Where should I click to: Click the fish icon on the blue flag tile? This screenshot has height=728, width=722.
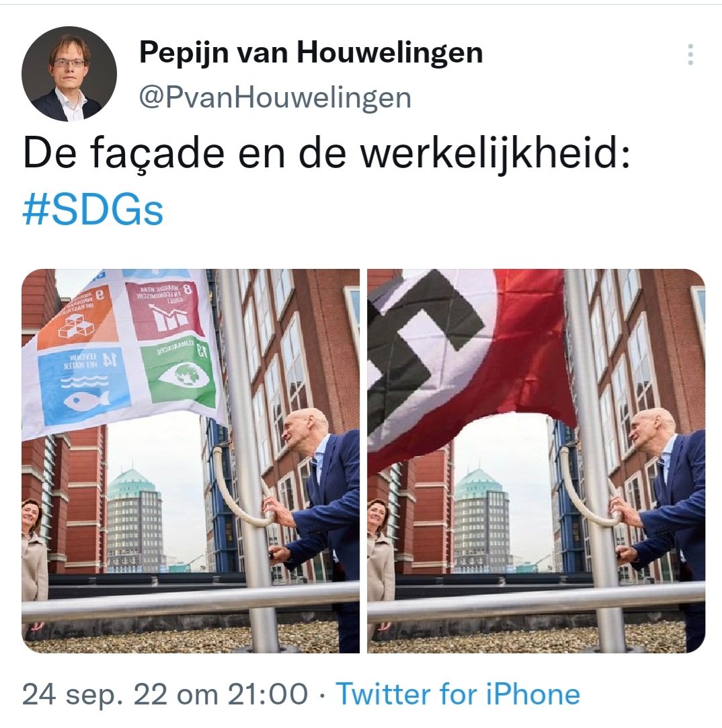point(87,399)
